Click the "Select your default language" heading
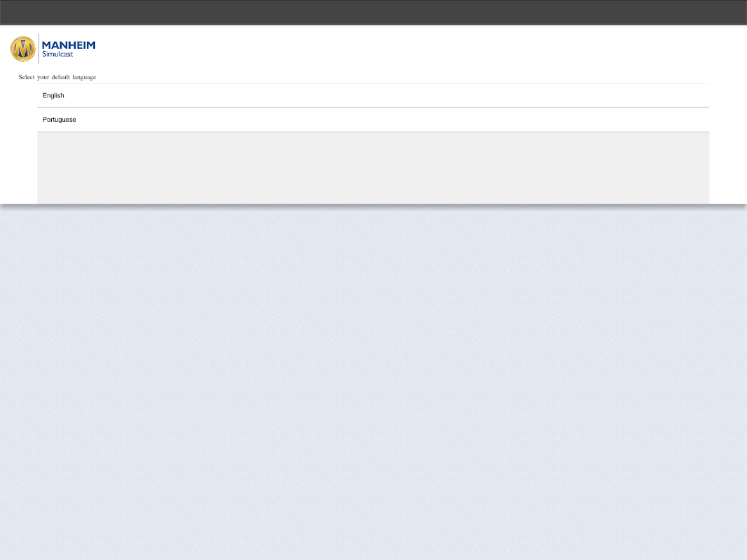The height and width of the screenshot is (560, 747). pyautogui.click(x=57, y=77)
